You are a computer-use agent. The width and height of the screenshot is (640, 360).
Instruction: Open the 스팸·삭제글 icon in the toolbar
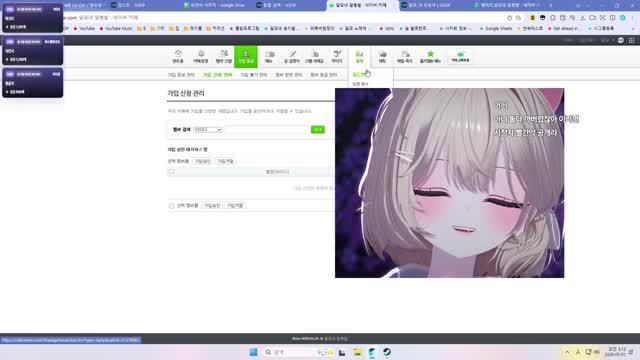pyautogui.click(x=314, y=56)
